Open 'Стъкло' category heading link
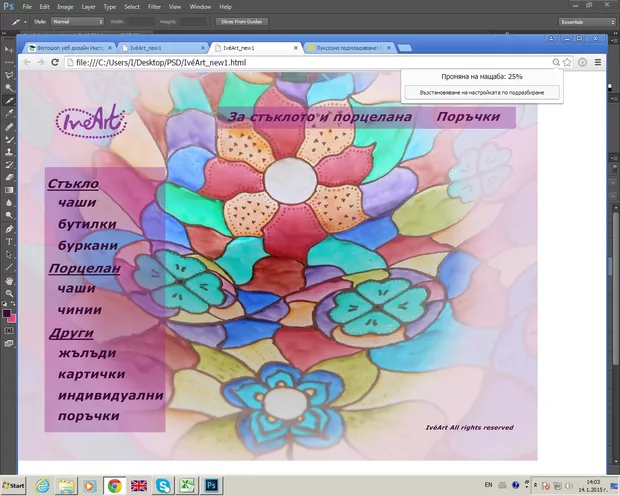 click(x=73, y=184)
